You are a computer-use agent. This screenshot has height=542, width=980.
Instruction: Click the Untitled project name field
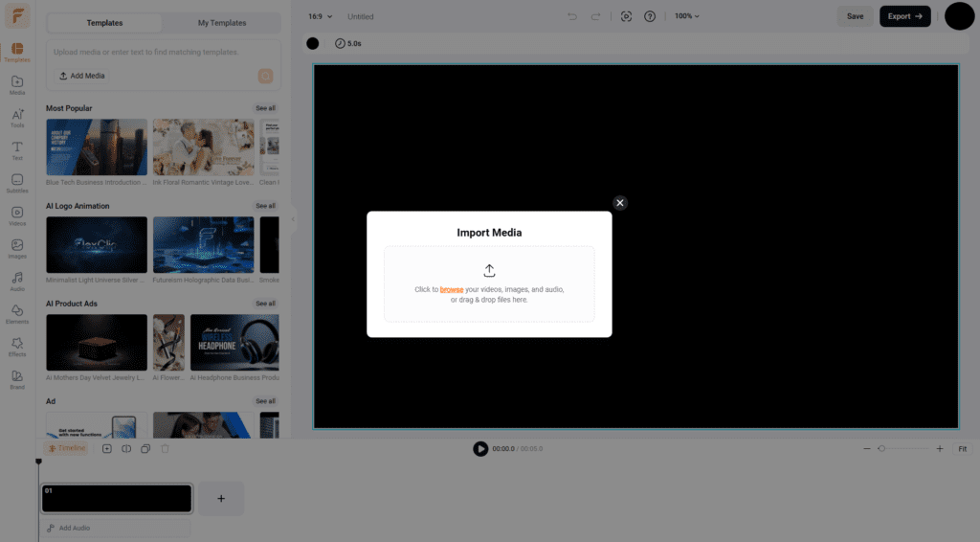[x=361, y=17]
